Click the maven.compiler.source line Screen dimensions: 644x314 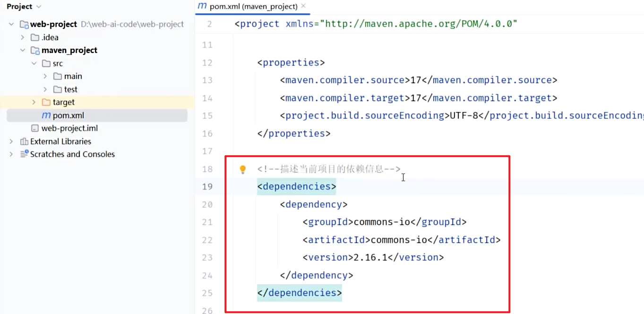click(x=419, y=80)
